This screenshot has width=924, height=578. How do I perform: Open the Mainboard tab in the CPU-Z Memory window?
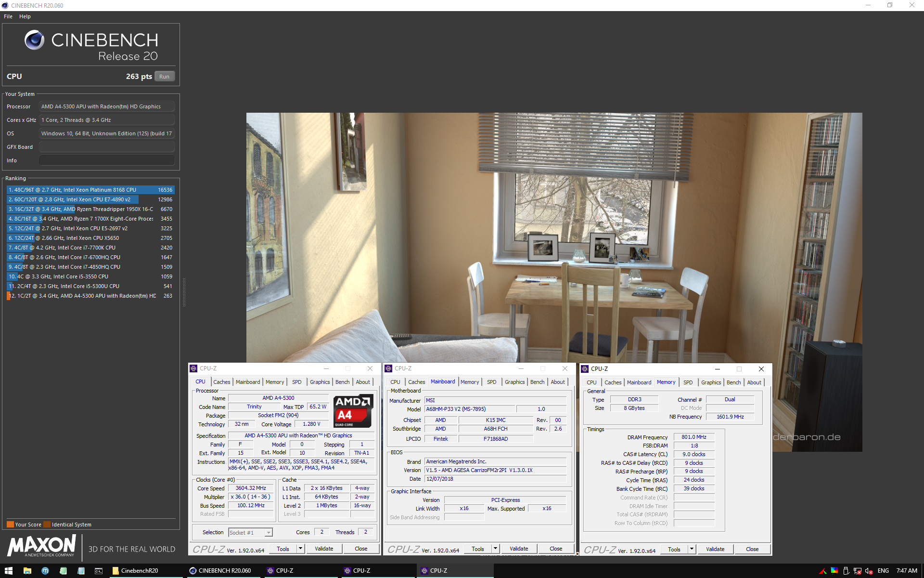639,382
